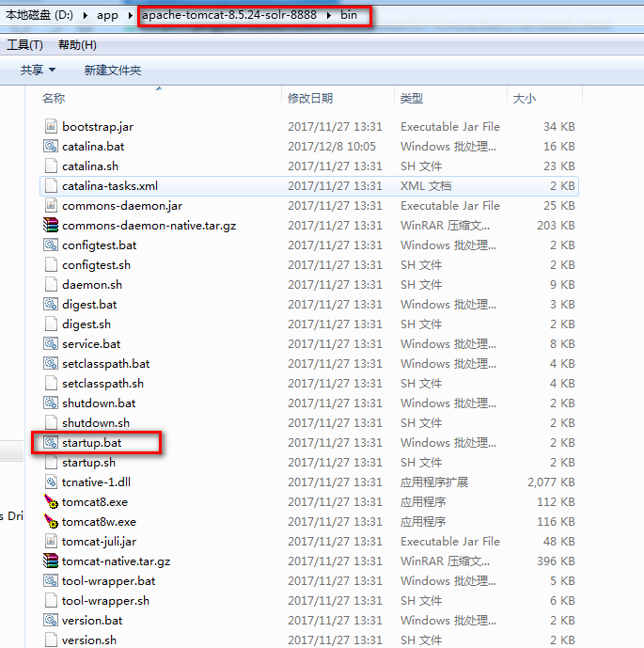Click the 112 KB size of tomcat8.exe
The image size is (644, 648).
pyautogui.click(x=556, y=501)
